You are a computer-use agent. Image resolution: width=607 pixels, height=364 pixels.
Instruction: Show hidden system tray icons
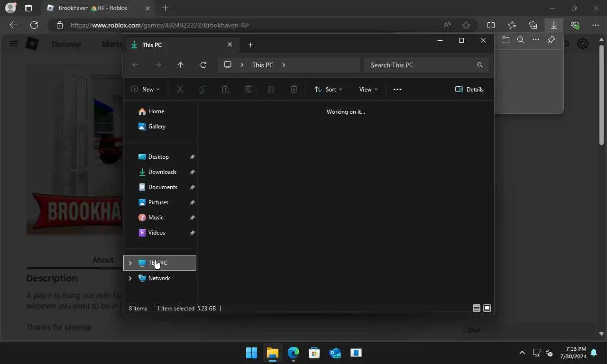522,353
